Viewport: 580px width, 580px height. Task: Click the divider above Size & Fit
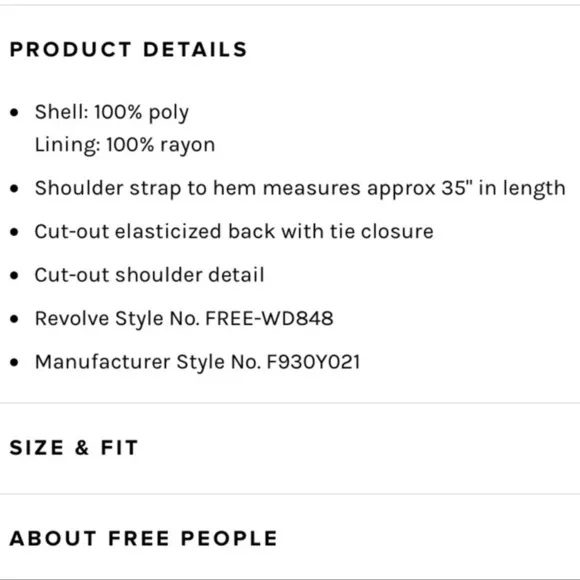290,403
